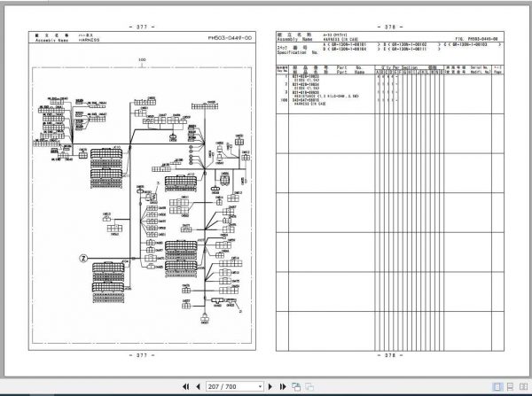The image size is (532, 396).
Task: Click the page 377 header label
Action: (142, 27)
